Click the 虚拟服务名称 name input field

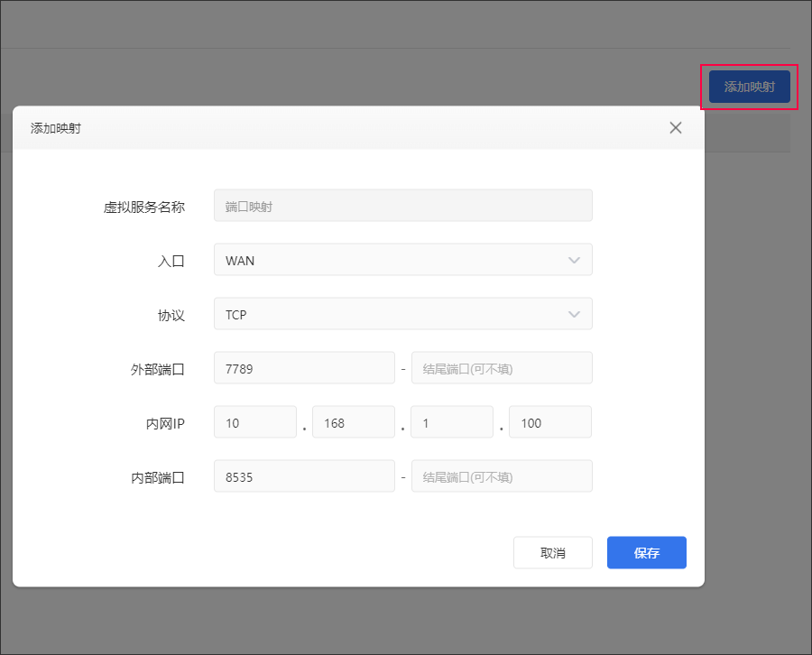(x=403, y=206)
